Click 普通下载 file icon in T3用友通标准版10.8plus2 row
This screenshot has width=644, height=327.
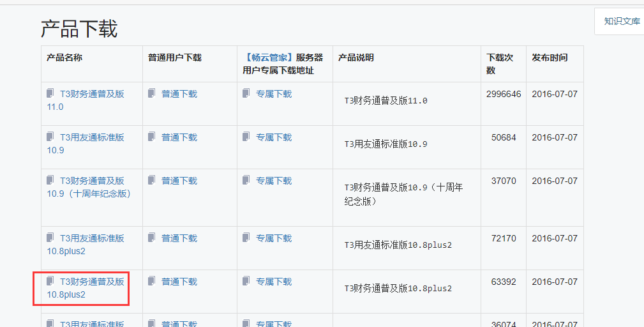tap(151, 238)
